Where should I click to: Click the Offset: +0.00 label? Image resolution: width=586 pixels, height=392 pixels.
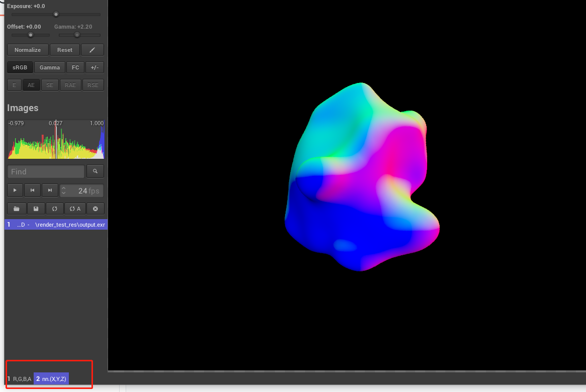click(x=24, y=27)
